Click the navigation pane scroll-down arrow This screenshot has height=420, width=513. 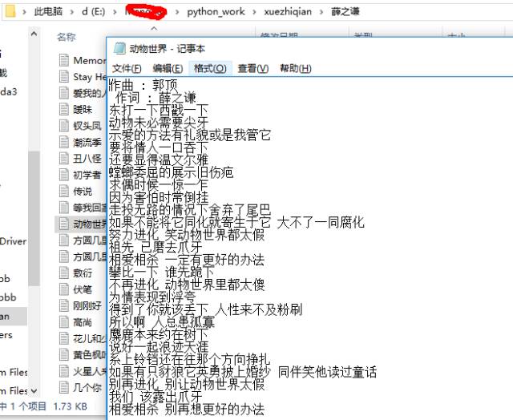(x=34, y=390)
